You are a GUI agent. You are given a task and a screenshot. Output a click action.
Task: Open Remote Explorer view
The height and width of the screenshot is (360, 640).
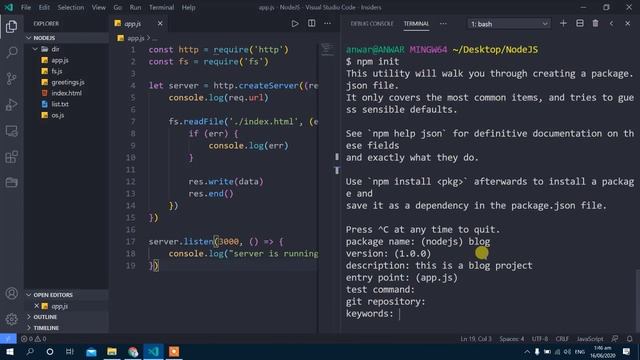pyautogui.click(x=11, y=131)
